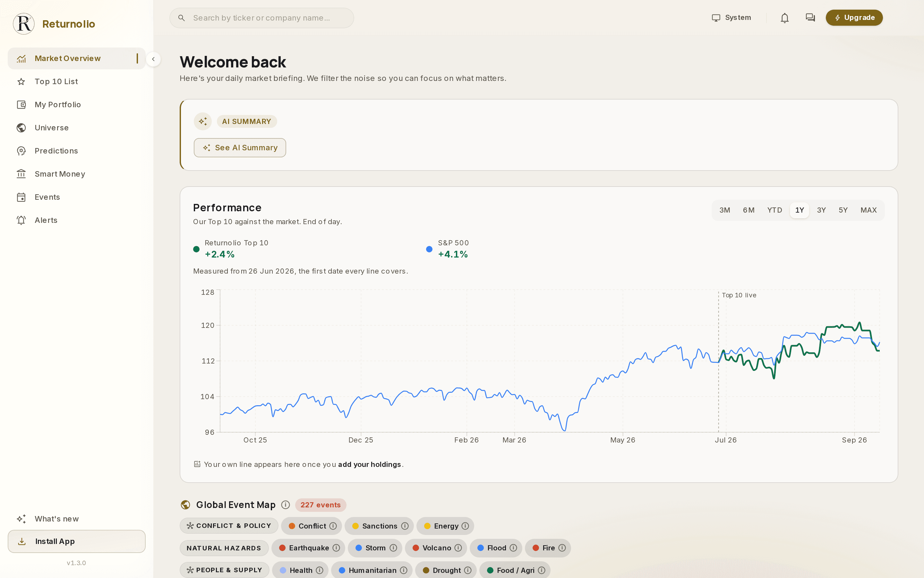Show info for Volcano filter

tap(458, 548)
